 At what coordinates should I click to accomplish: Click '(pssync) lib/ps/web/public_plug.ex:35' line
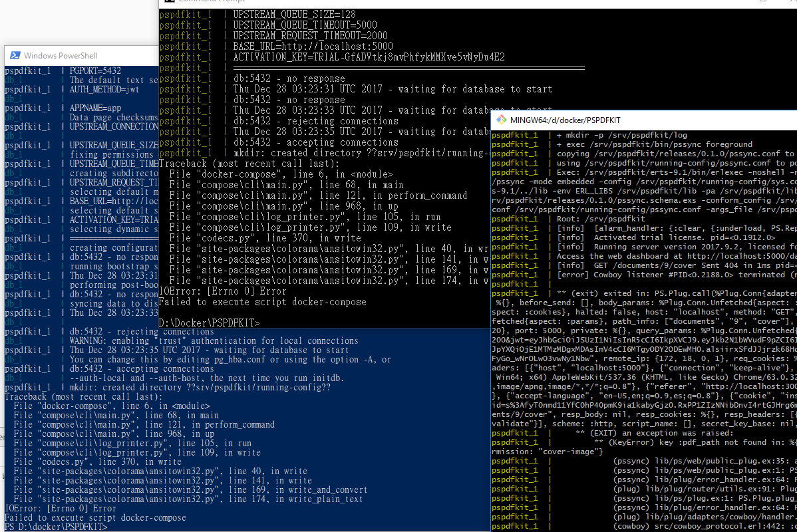[705, 462]
